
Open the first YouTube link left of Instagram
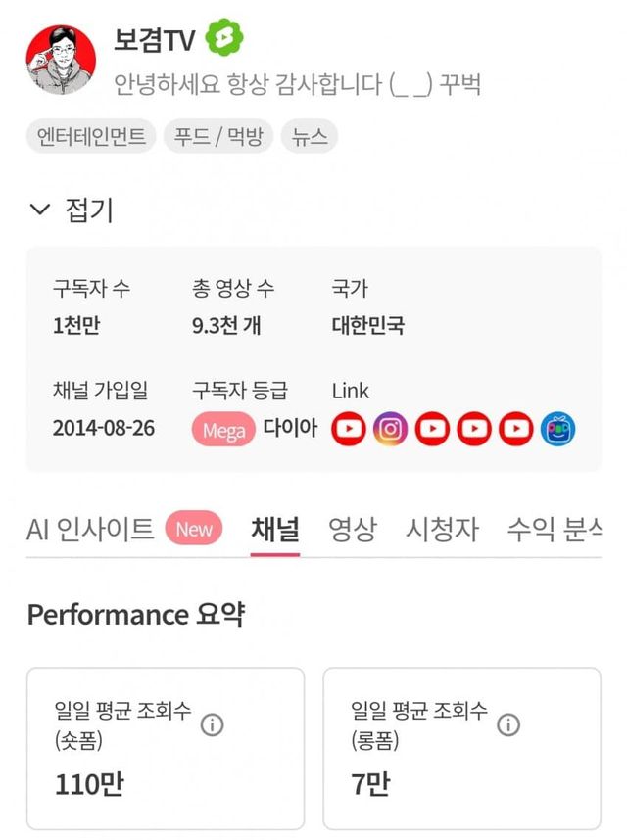click(x=349, y=429)
